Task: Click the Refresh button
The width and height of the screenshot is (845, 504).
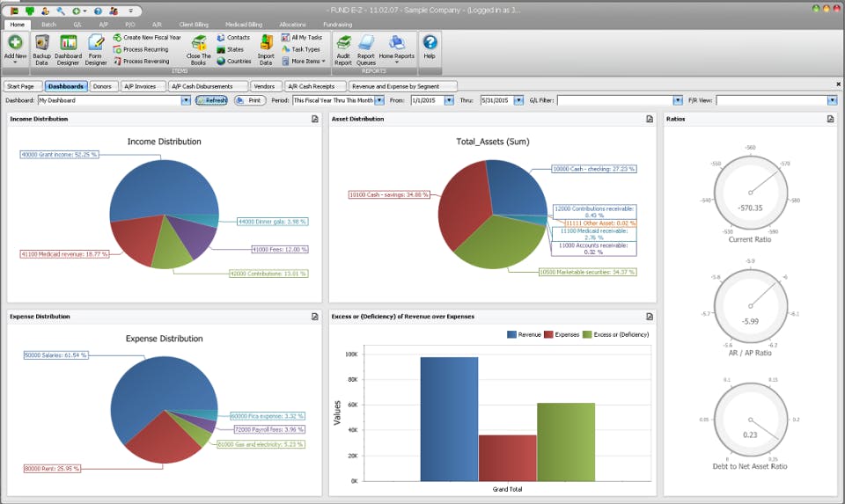Action: (x=211, y=100)
